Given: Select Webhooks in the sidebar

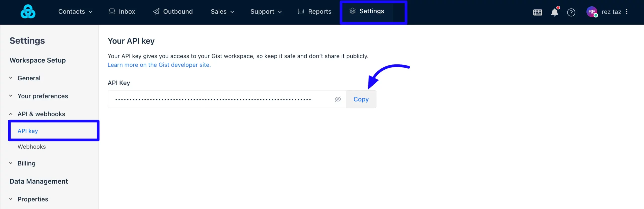Looking at the screenshot, I should (x=32, y=147).
